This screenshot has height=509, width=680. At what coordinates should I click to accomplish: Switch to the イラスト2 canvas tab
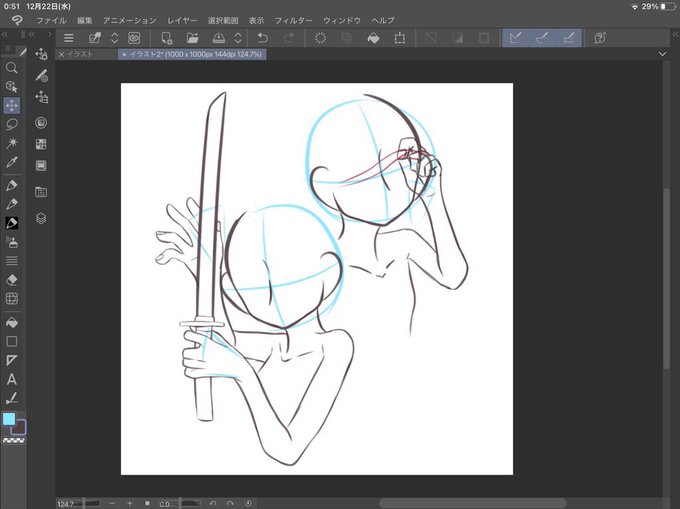192,55
